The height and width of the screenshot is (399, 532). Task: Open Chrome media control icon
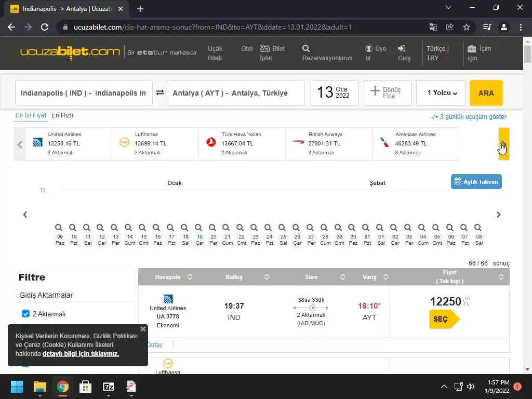tap(487, 27)
